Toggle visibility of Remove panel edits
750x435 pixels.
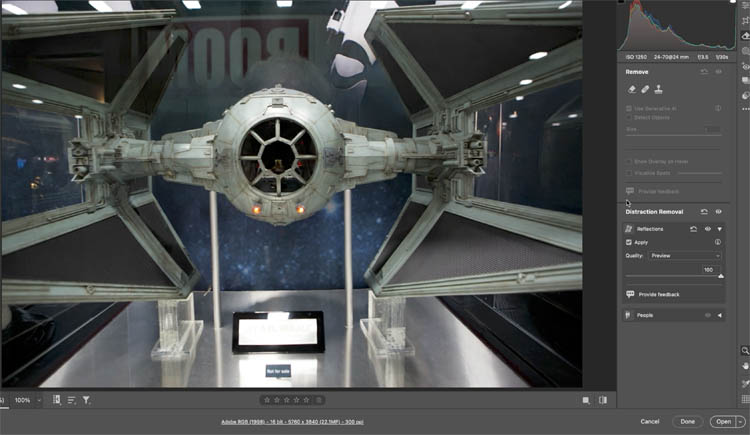718,72
